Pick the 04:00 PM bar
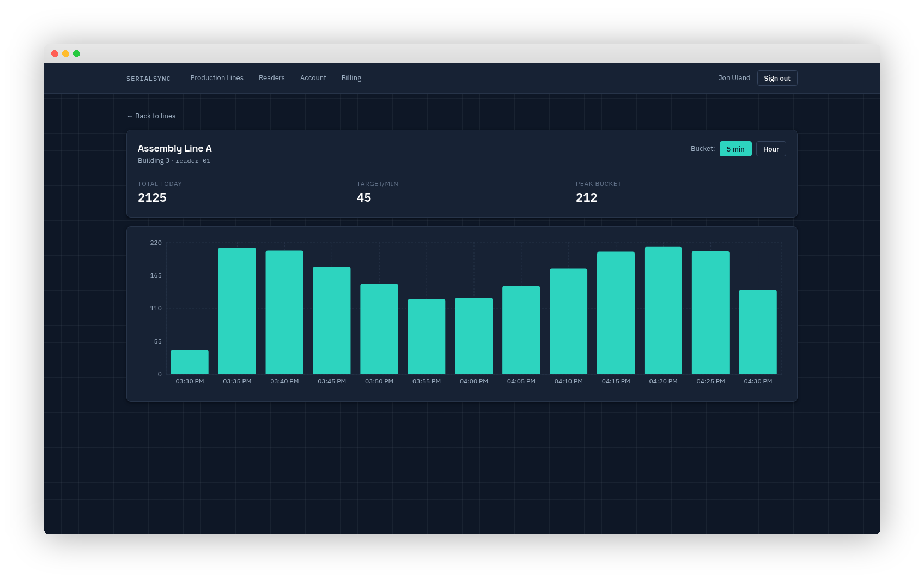The height and width of the screenshot is (578, 924). [474, 336]
